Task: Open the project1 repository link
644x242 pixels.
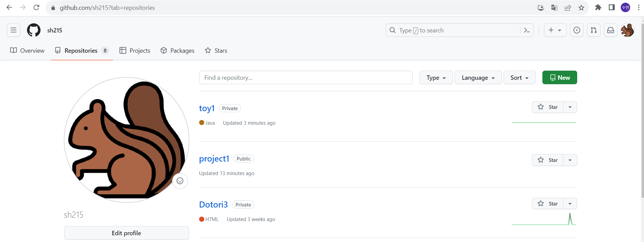Action: [214, 159]
